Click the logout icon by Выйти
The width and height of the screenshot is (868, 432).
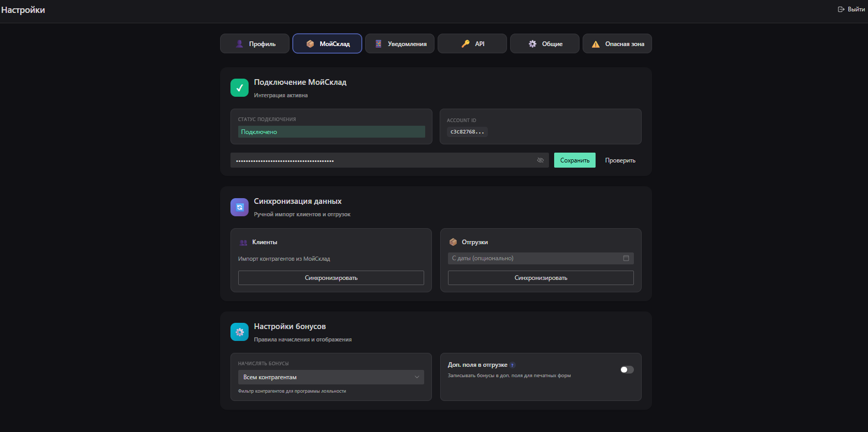click(x=841, y=9)
